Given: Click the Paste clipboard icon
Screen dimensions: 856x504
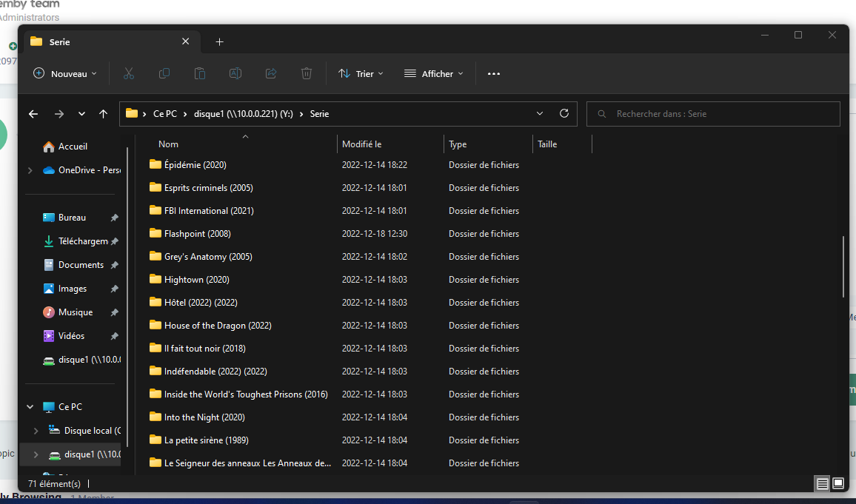Looking at the screenshot, I should [200, 73].
